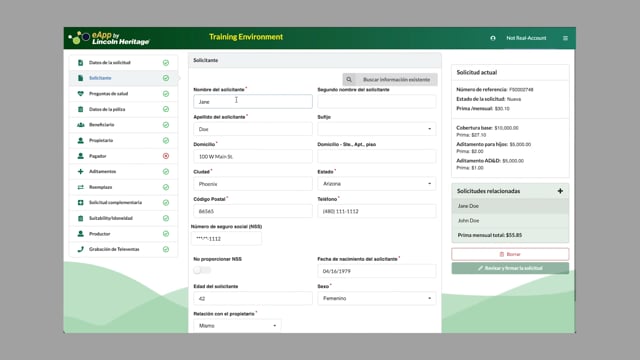
Task: Open the Pagador section
Action: point(123,156)
